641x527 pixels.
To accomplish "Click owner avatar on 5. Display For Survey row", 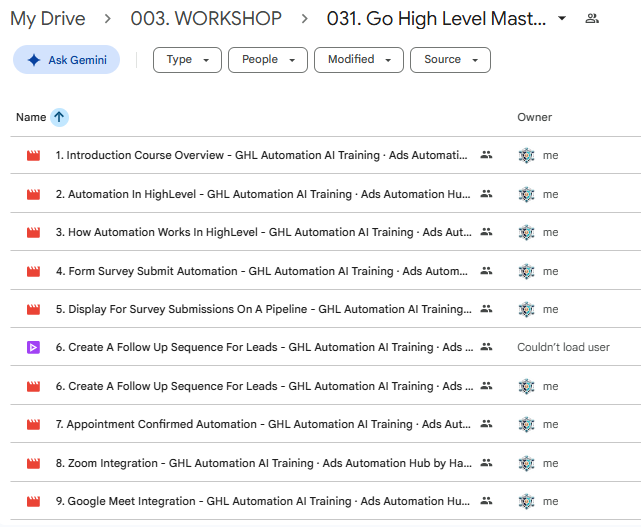I will coord(527,309).
